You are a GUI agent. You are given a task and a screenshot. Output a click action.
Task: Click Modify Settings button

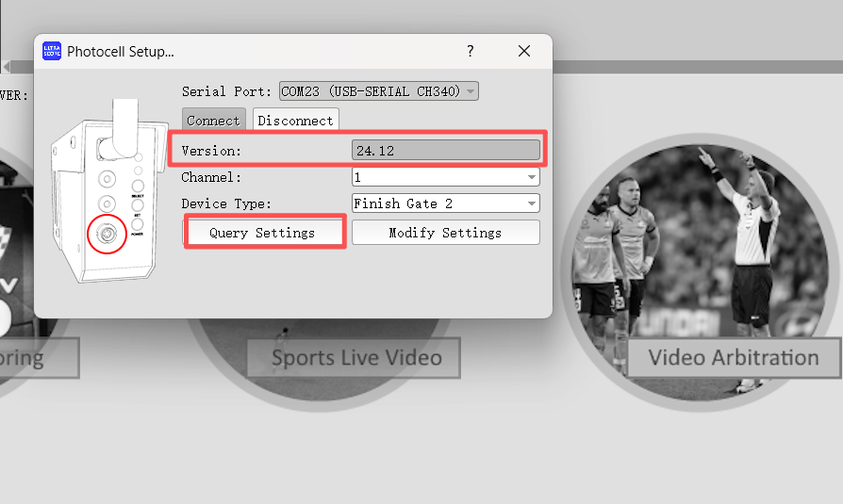[445, 233]
